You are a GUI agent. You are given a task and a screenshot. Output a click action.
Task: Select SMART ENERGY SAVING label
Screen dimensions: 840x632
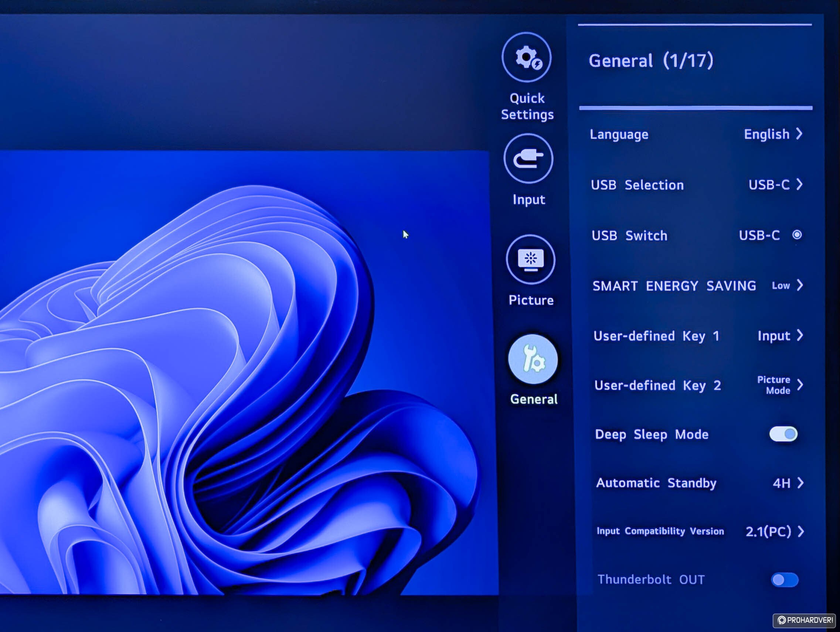[674, 286]
